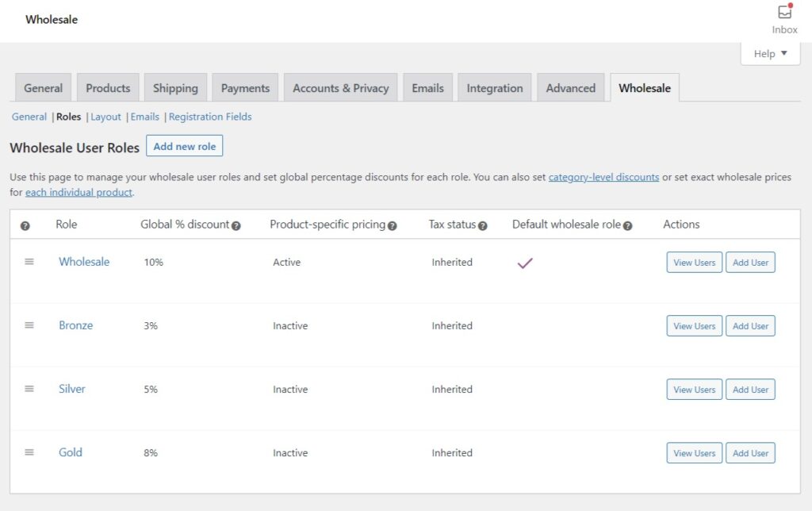812x511 pixels.
Task: Switch to the Products tab
Action: (108, 87)
